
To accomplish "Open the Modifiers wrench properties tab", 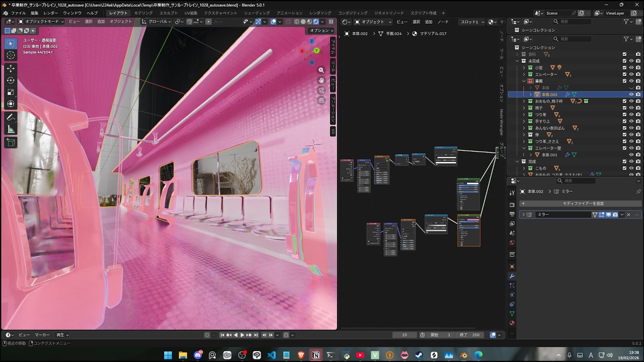I will coord(512,276).
